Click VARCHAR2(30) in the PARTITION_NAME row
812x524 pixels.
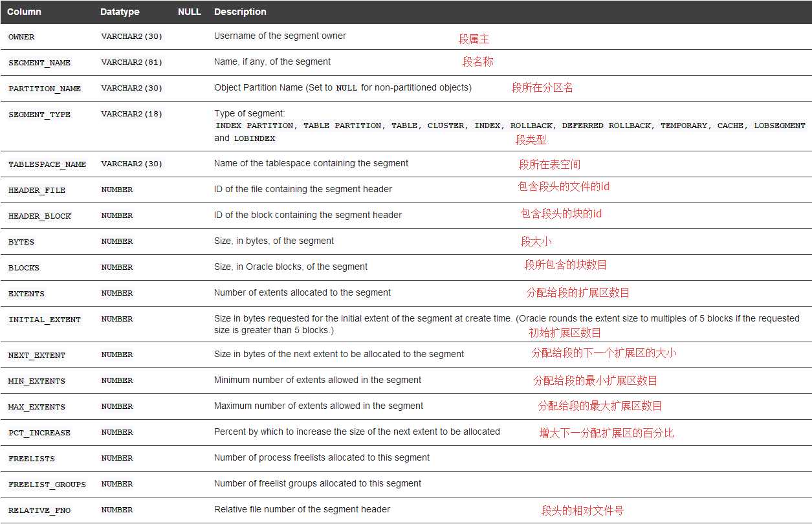pyautogui.click(x=132, y=88)
